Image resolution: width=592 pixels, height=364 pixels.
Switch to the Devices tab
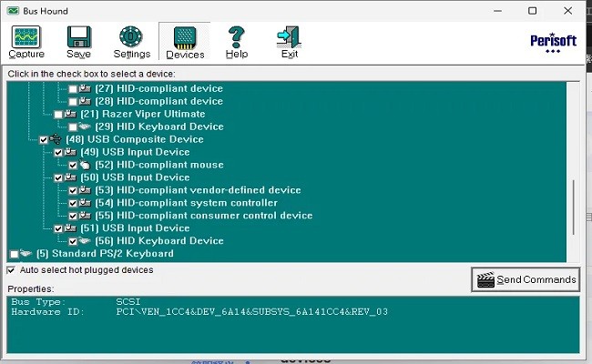click(x=184, y=43)
